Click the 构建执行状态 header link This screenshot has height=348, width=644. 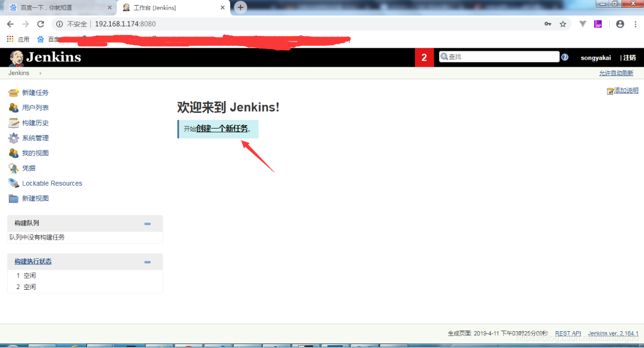tap(33, 262)
